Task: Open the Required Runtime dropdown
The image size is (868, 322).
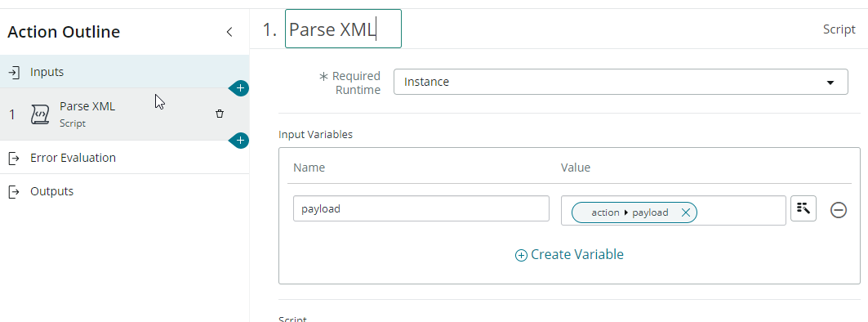Action: [x=621, y=82]
